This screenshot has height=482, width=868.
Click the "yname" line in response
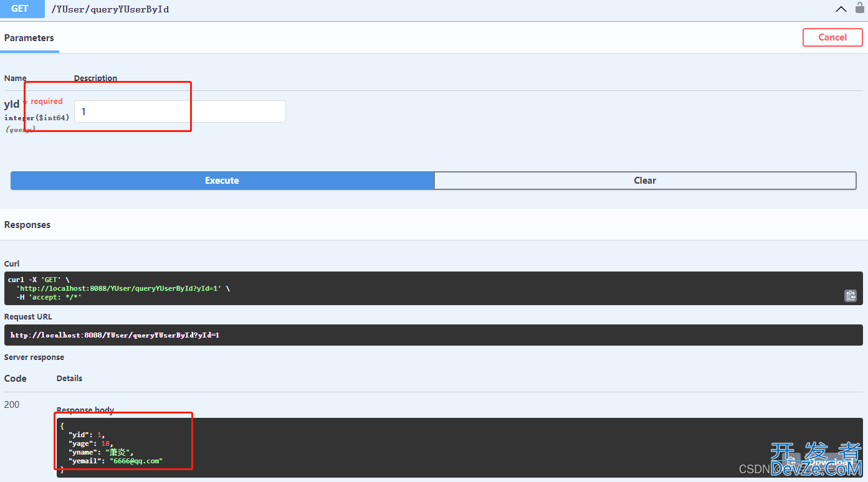coord(101,452)
